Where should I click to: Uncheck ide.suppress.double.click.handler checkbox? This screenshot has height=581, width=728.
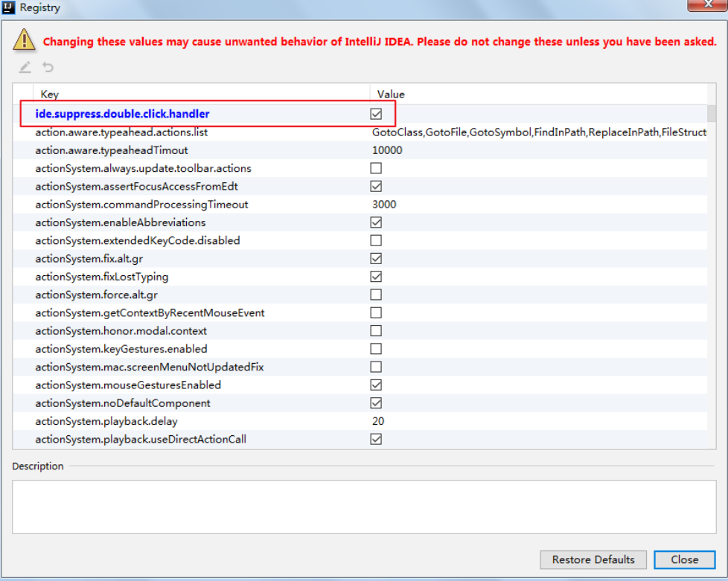376,114
